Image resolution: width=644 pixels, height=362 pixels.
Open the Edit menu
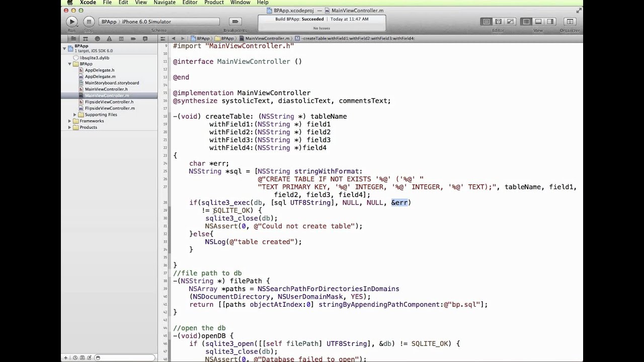(123, 3)
